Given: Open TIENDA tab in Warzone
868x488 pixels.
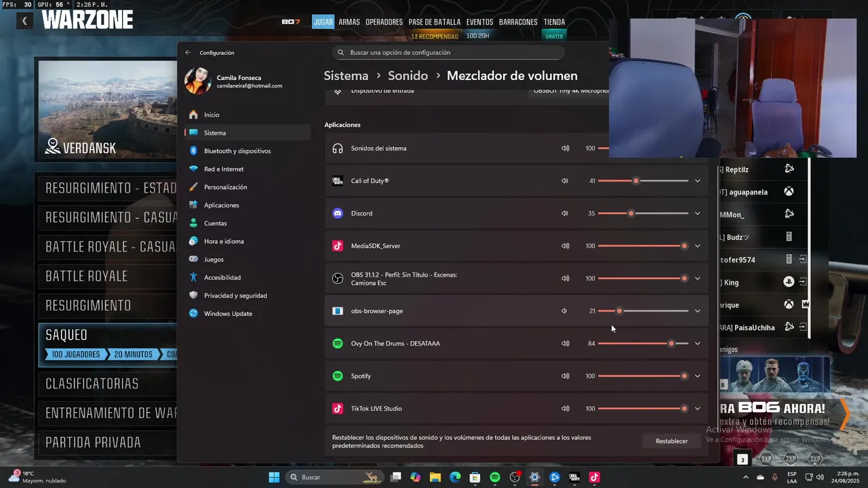Looking at the screenshot, I should 554,22.
